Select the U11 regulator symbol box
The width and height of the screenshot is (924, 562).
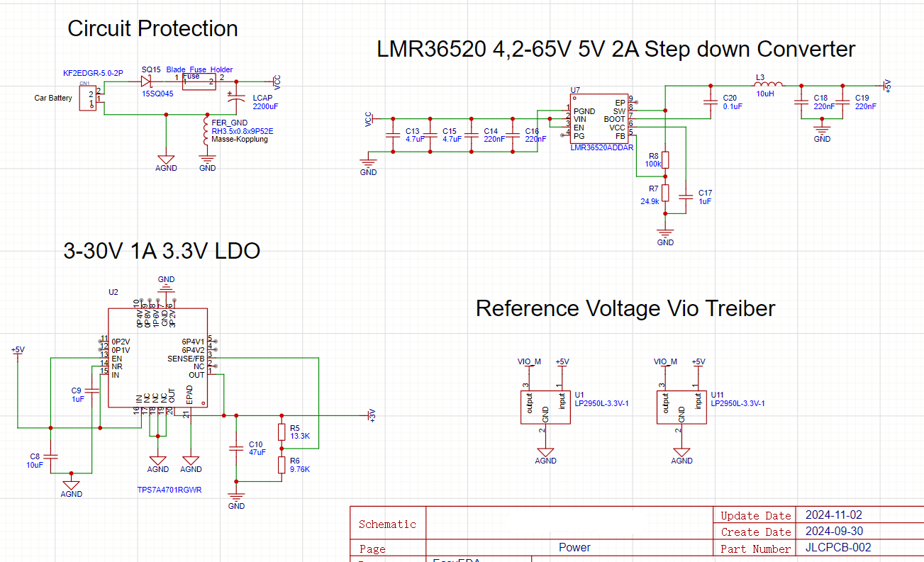click(682, 408)
